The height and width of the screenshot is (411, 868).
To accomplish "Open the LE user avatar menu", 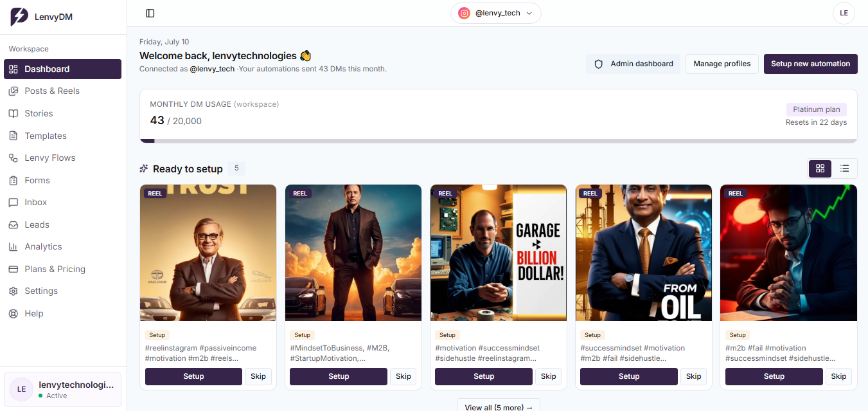I will 844,13.
